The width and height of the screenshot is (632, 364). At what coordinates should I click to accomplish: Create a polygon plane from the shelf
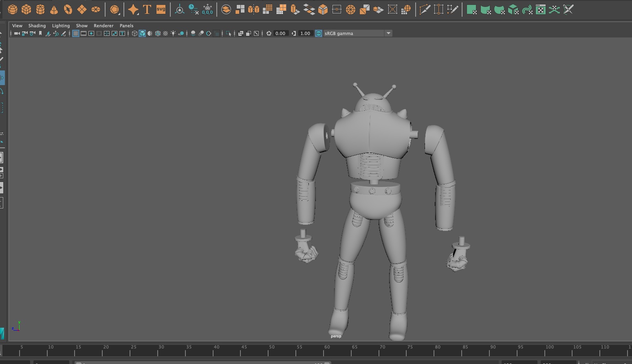82,9
